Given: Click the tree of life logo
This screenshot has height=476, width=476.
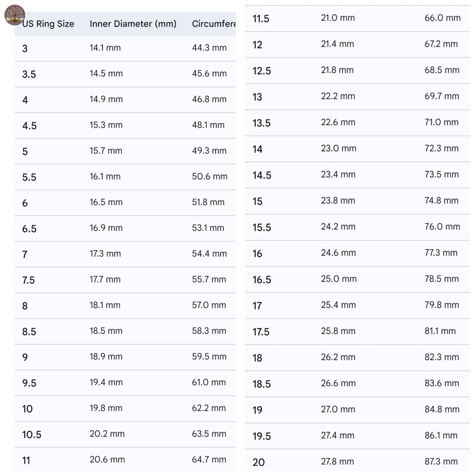Looking at the screenshot, I should [x=14, y=14].
